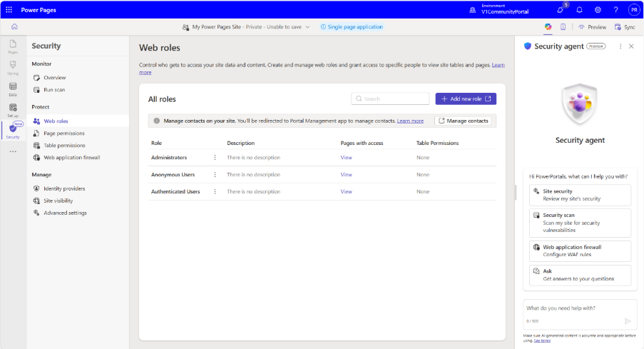Open the Overview menu item

55,78
